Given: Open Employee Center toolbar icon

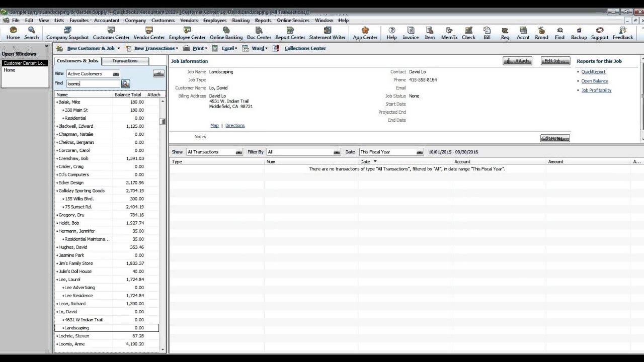Looking at the screenshot, I should pyautogui.click(x=187, y=33).
